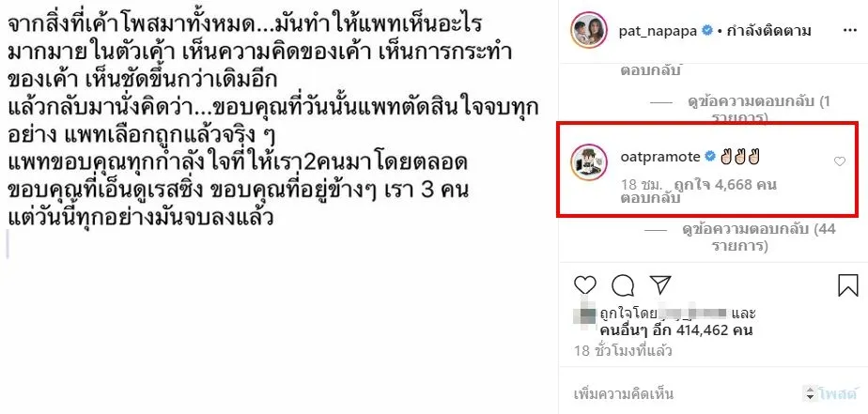The width and height of the screenshot is (868, 414).
Task: Like the post with the heart icon
Action: click(x=584, y=285)
